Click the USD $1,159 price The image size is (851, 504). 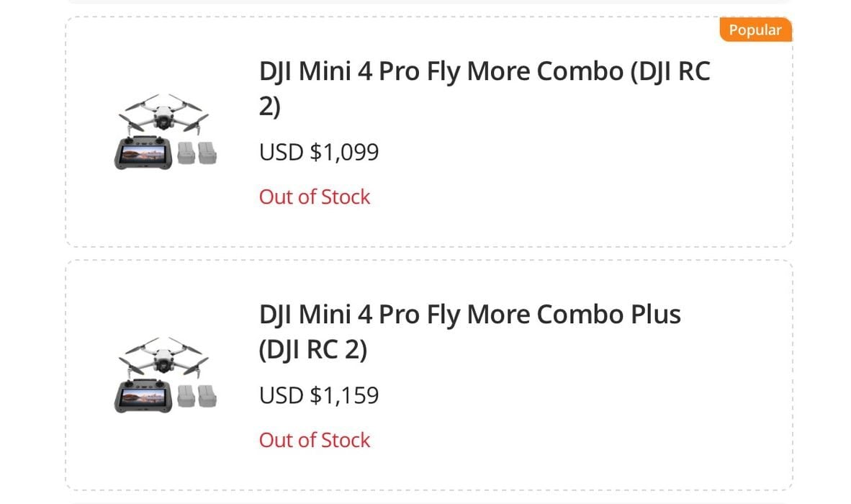click(x=319, y=396)
